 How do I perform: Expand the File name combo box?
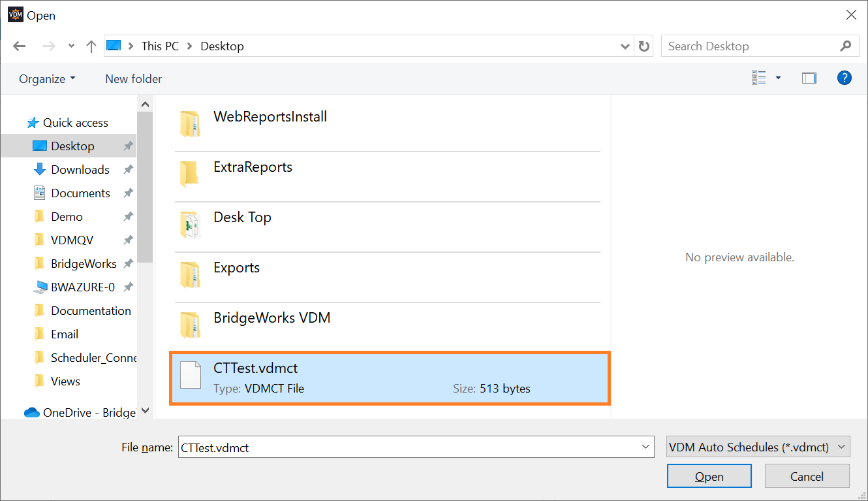[x=645, y=447]
